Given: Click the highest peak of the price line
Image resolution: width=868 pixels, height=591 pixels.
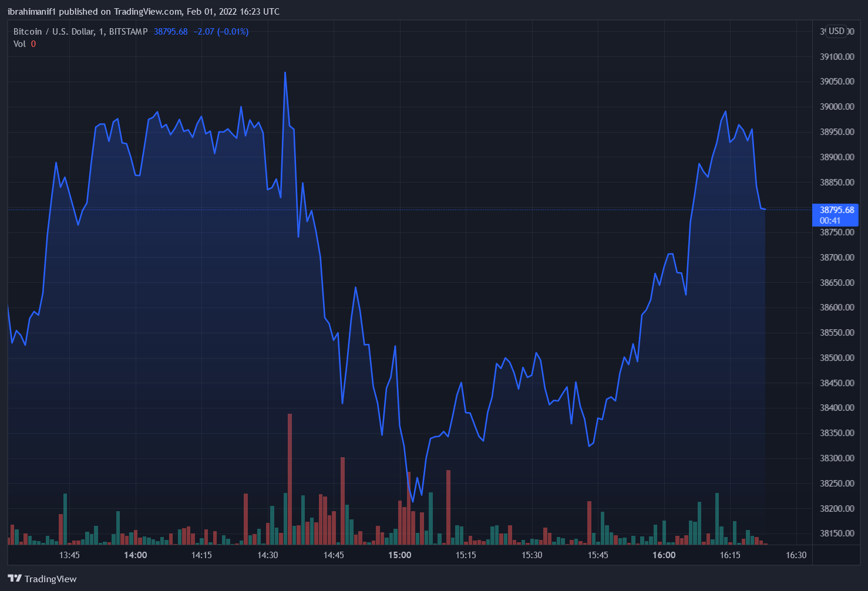Looking at the screenshot, I should (285, 73).
